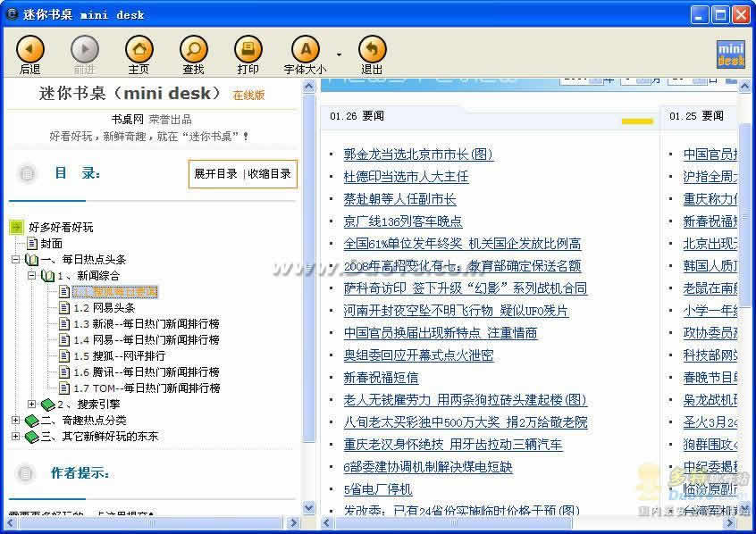Open 新春祝福短信 in the 01.26 list
Screen dimensions: 756x534
click(381, 378)
